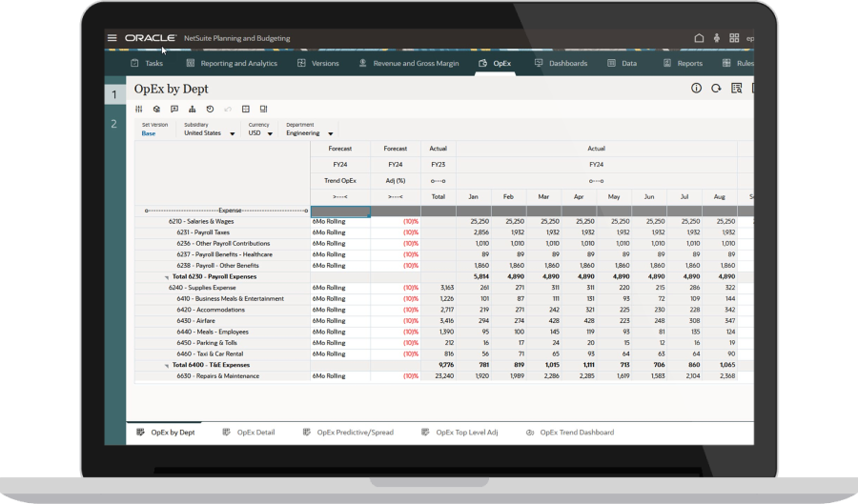Collapse Total 6230 - Payroll Expenses row
858x504 pixels.
pos(167,276)
